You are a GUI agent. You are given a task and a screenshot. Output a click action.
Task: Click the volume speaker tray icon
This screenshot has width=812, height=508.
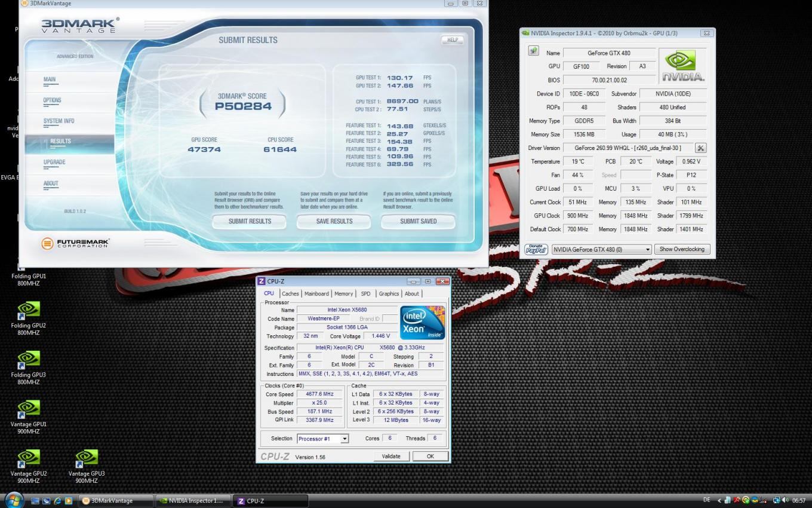click(x=785, y=500)
